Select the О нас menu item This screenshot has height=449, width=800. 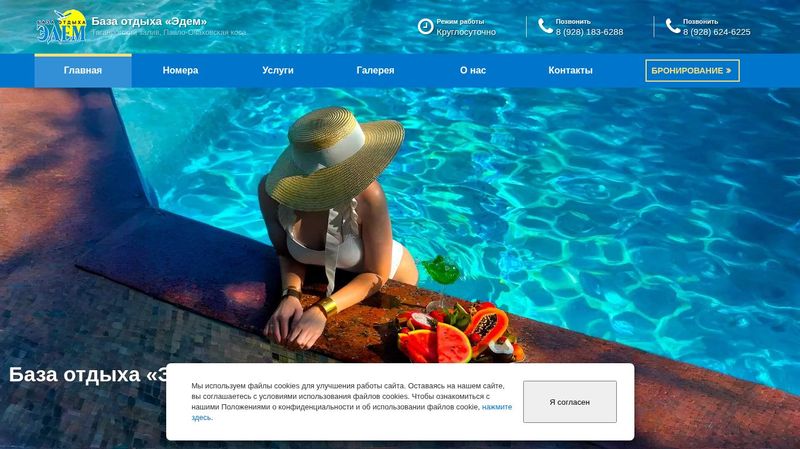[x=472, y=70]
